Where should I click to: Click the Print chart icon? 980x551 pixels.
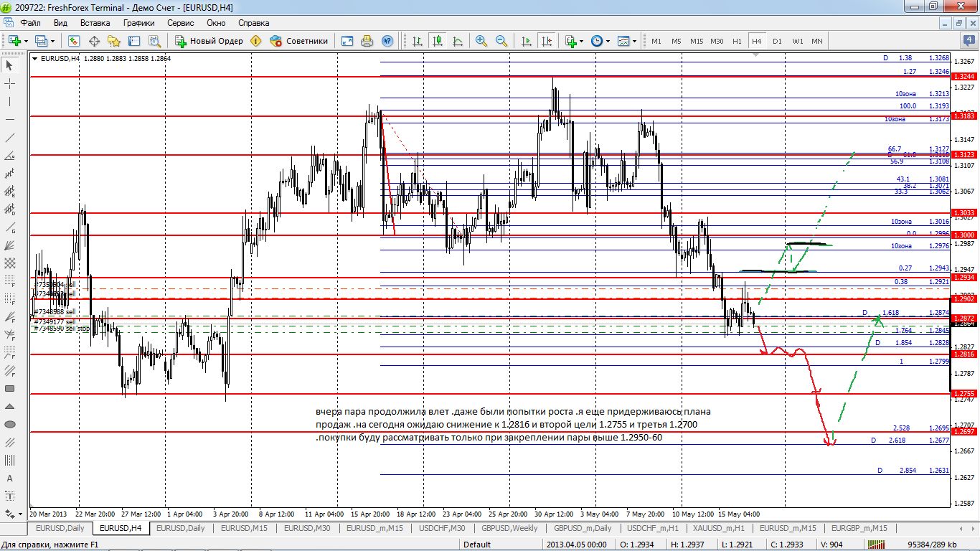pos(367,41)
